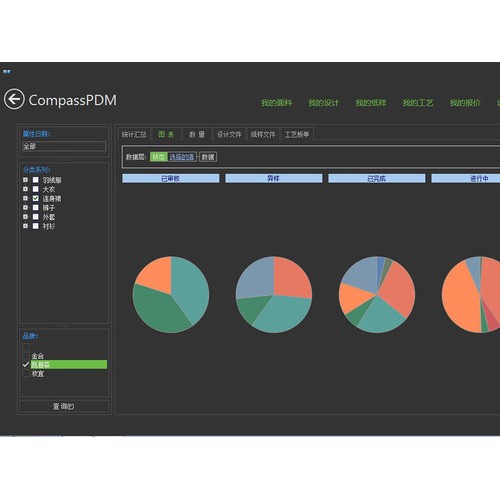Viewport: 500px width, 500px height.
Task: Switch to the 统计汇总 tab
Action: click(x=134, y=134)
